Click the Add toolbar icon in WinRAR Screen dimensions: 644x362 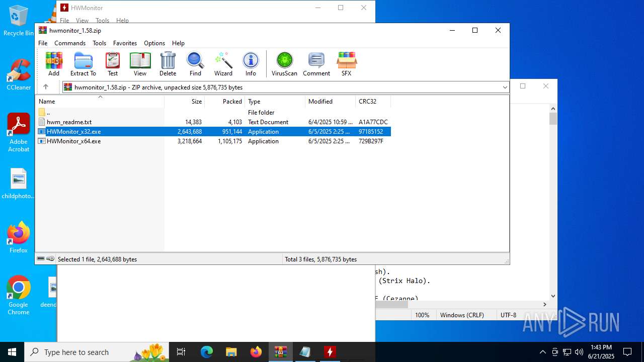click(x=54, y=64)
